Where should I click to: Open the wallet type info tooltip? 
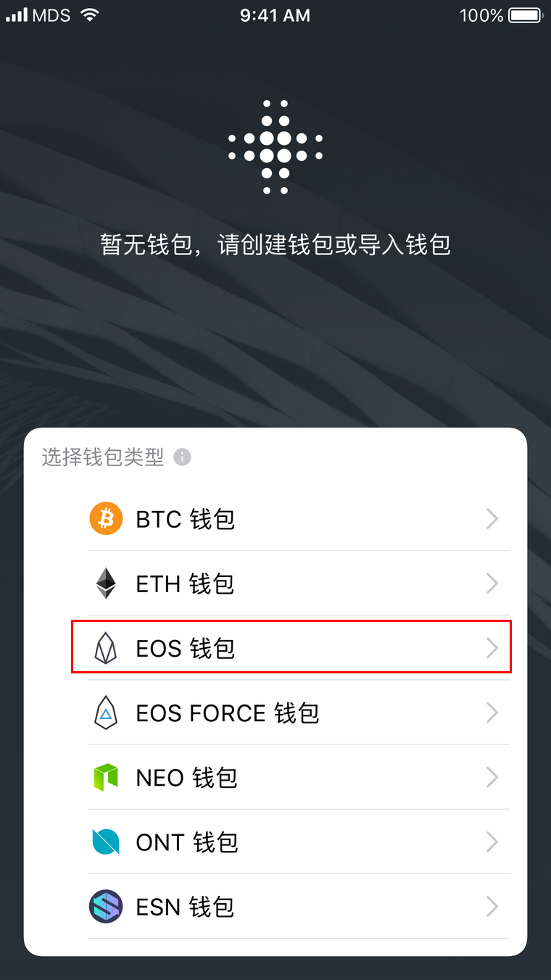(182, 457)
